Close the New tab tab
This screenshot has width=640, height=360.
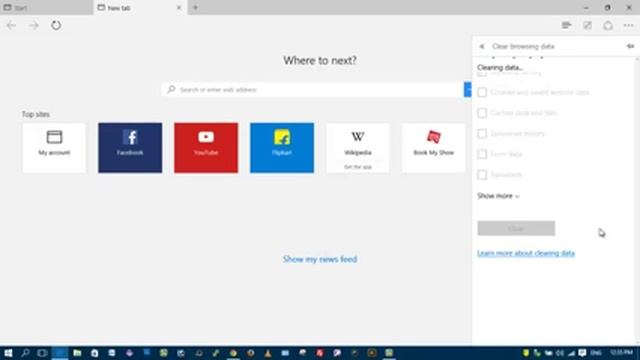pos(179,7)
